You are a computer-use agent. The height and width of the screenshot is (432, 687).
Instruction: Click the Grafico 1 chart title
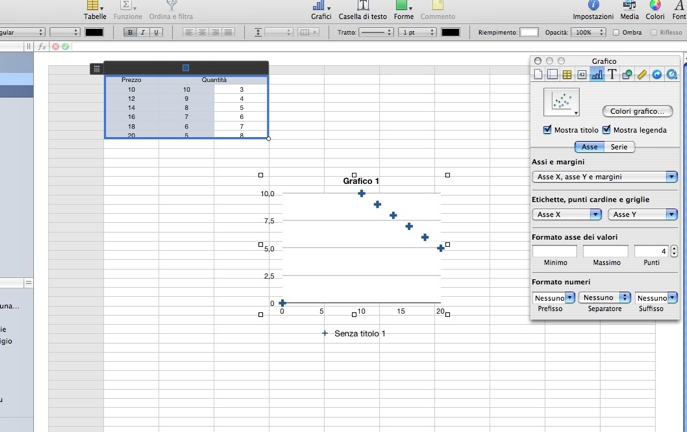(361, 181)
